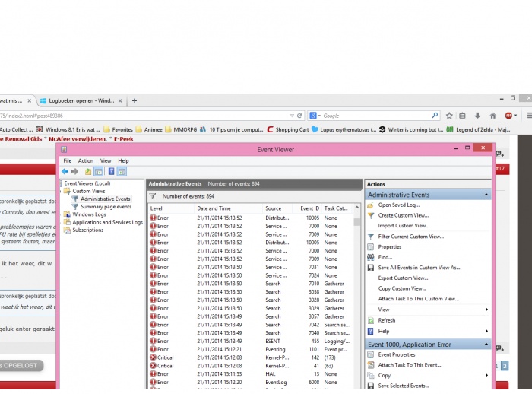Click Create Custom View action

click(x=404, y=215)
